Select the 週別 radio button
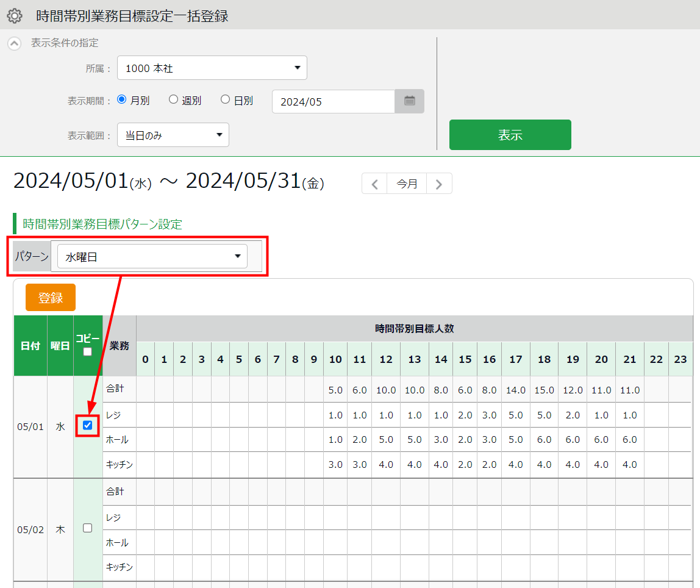 (x=173, y=99)
